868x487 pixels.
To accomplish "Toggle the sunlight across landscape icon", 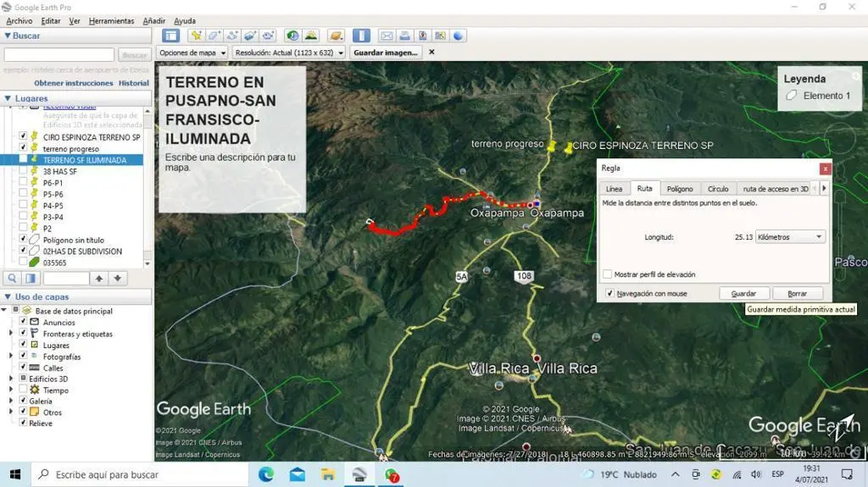I will [310, 36].
